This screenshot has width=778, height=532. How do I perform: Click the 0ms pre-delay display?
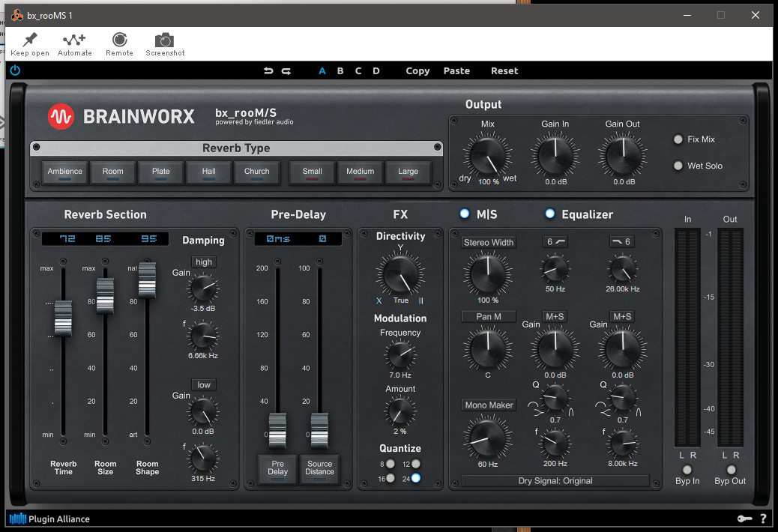(278, 238)
